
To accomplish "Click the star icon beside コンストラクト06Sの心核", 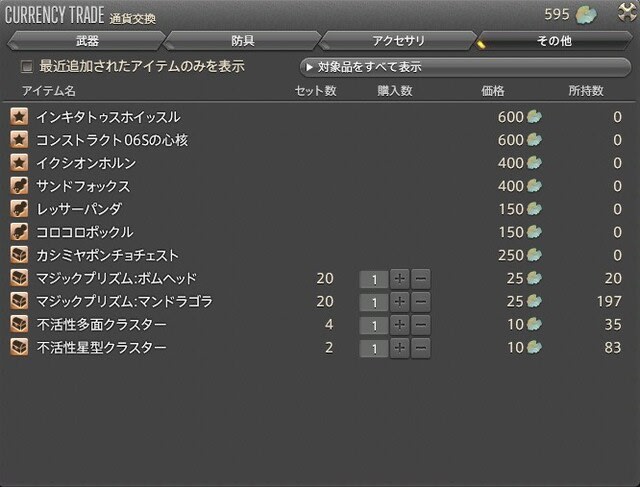I will [19, 140].
